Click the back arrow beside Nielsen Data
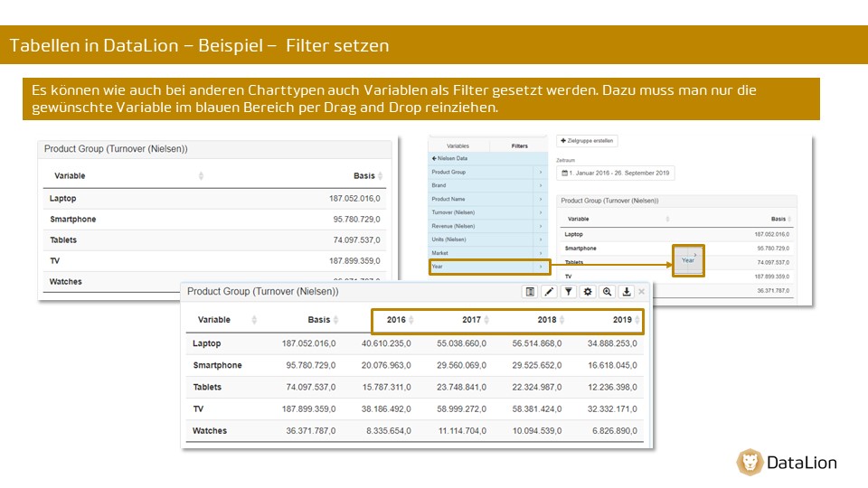Viewport: 868px width, 488px height. [434, 158]
